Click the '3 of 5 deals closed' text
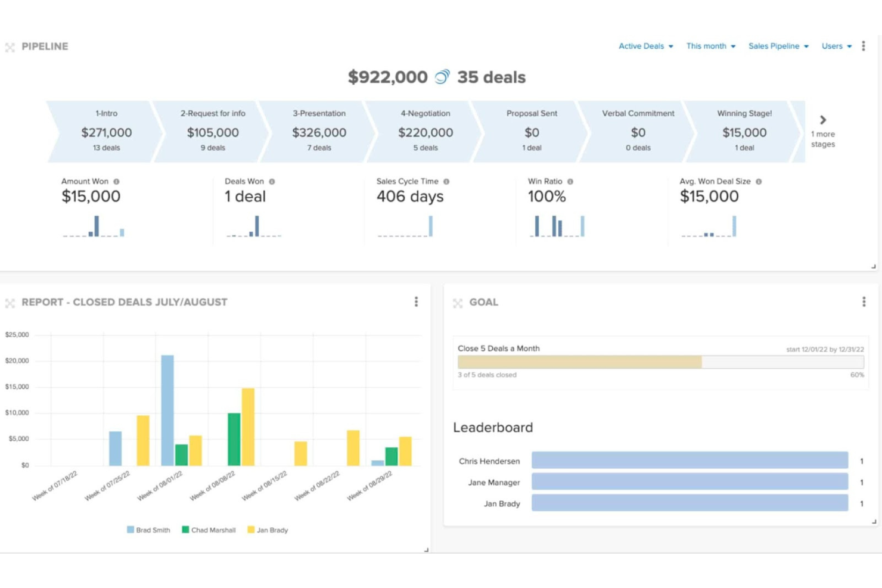 (x=487, y=375)
